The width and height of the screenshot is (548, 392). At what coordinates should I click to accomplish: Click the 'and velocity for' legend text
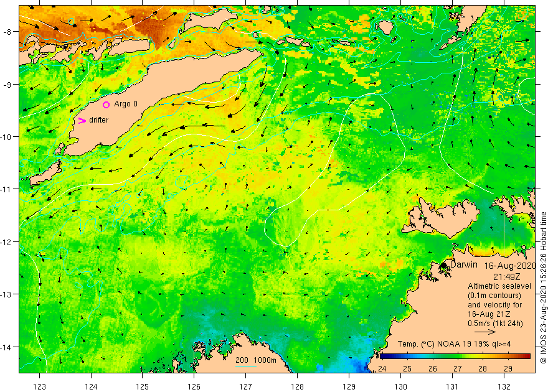pyautogui.click(x=495, y=305)
